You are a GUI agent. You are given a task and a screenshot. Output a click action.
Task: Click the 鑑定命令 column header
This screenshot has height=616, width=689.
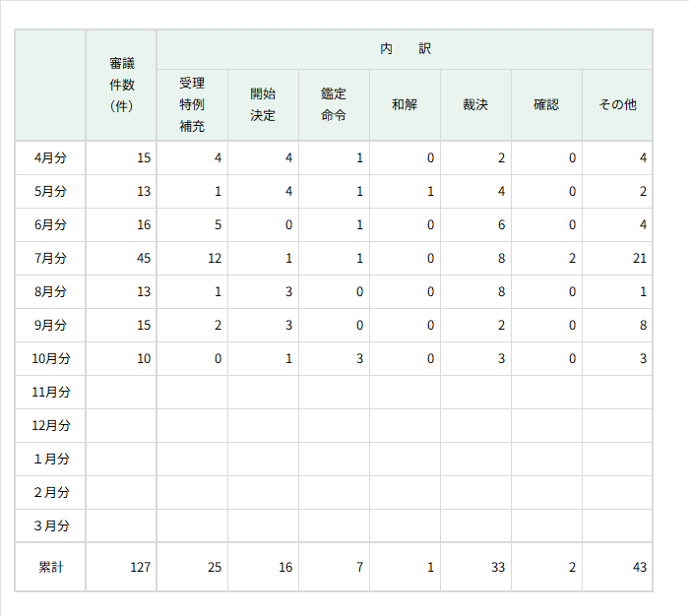point(334,104)
